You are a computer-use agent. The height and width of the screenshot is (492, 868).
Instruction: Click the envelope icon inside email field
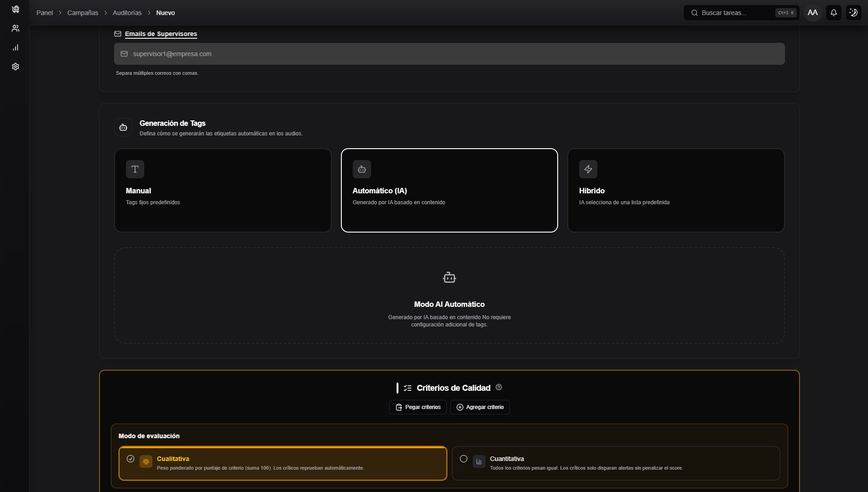124,54
